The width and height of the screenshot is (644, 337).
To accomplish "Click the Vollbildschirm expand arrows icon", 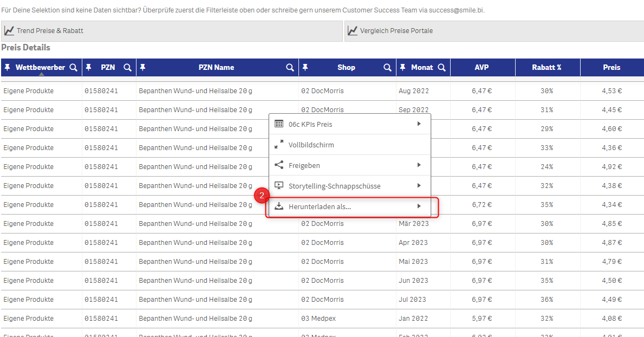I will 279,145.
